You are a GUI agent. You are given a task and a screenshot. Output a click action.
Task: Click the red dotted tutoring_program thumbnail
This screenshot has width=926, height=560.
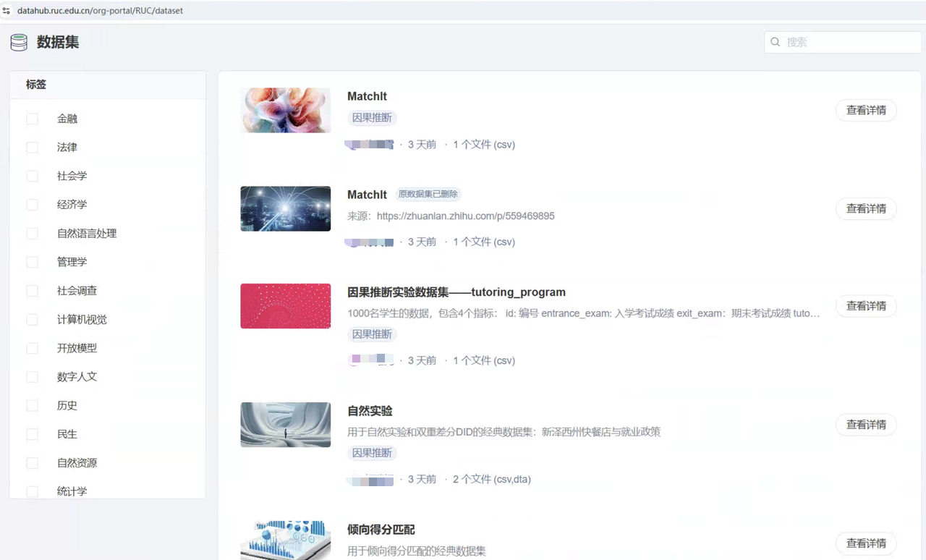pyautogui.click(x=285, y=306)
